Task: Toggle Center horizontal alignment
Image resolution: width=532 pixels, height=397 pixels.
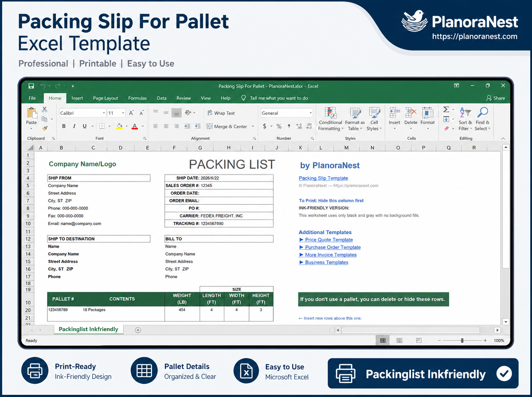Action: 166,126
